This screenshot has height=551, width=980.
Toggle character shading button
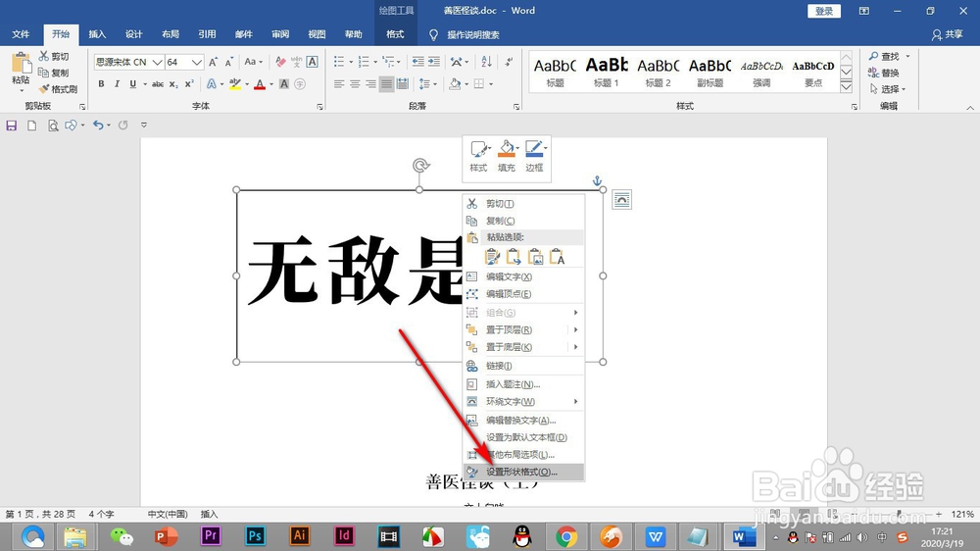click(x=284, y=83)
